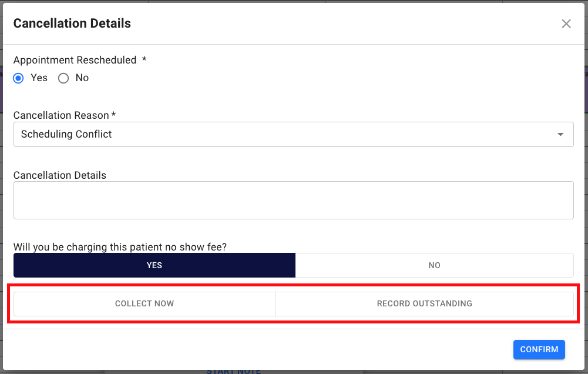Choose NO for charging no show fee
The image size is (588, 374).
434,265
